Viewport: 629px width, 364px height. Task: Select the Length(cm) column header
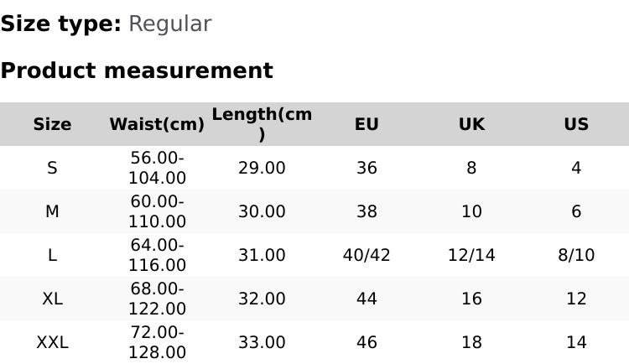click(262, 124)
